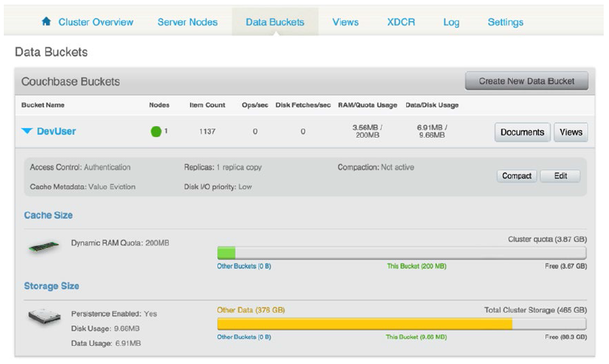
Task: Select the Data Buckets tab
Action: (275, 22)
